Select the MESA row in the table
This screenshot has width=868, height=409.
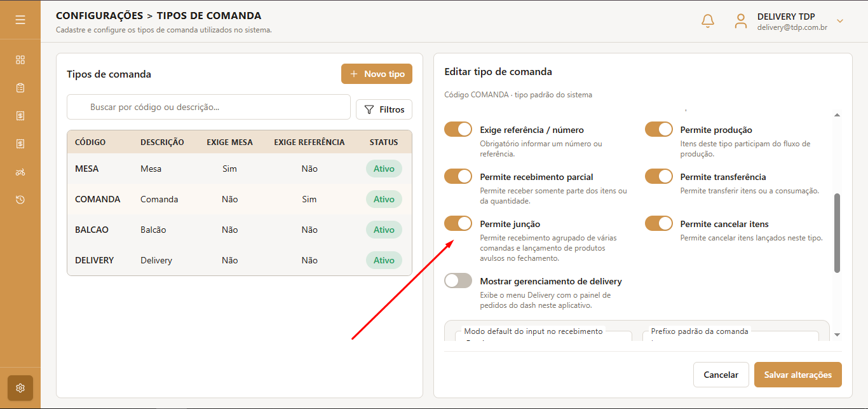[x=240, y=169]
